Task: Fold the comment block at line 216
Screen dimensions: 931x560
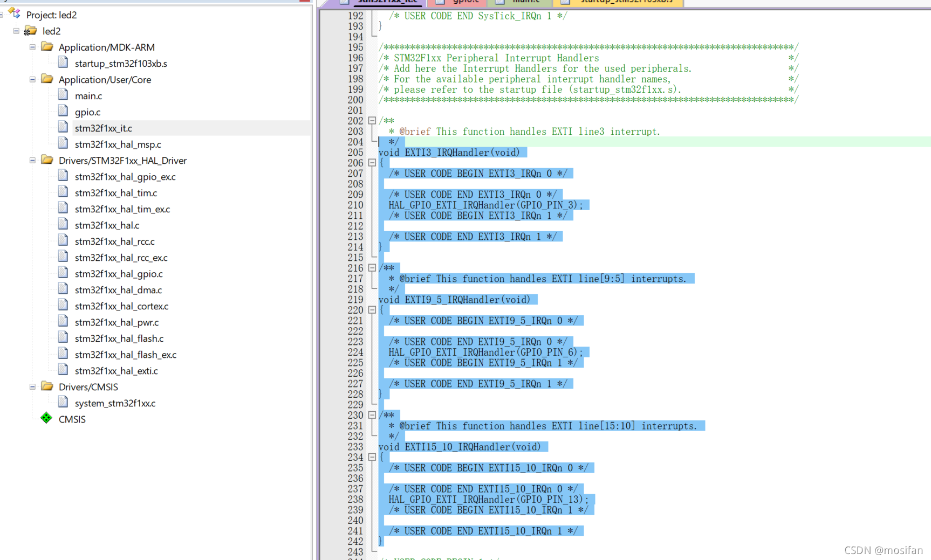Action: point(372,268)
